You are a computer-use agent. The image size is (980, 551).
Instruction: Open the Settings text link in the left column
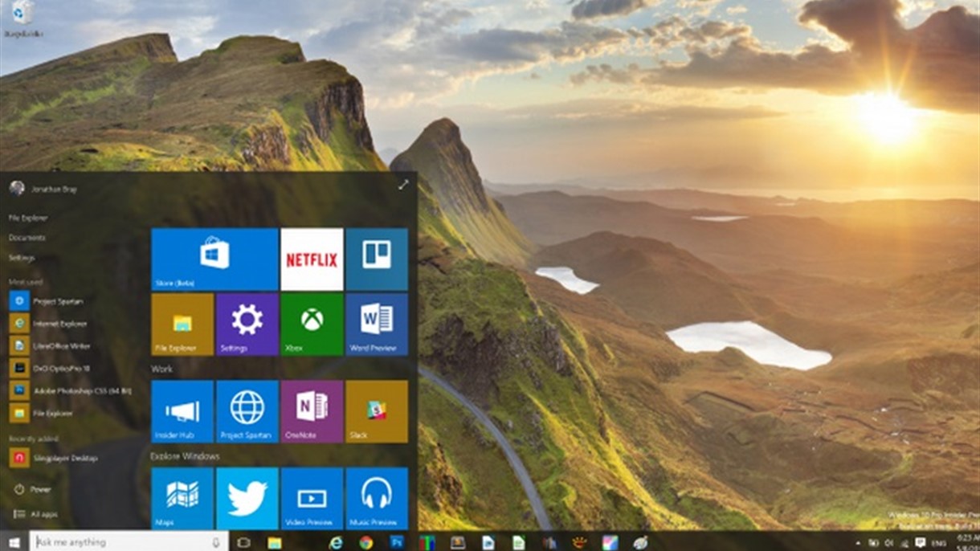22,258
